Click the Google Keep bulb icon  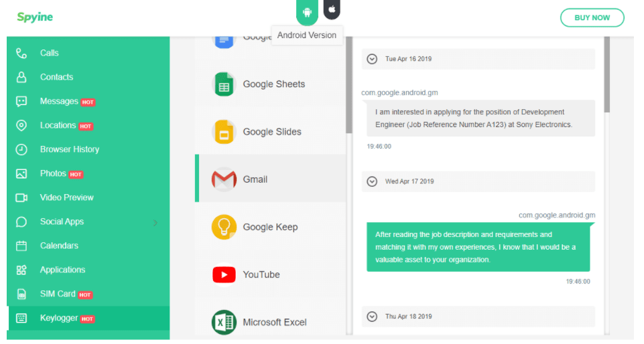tap(224, 227)
